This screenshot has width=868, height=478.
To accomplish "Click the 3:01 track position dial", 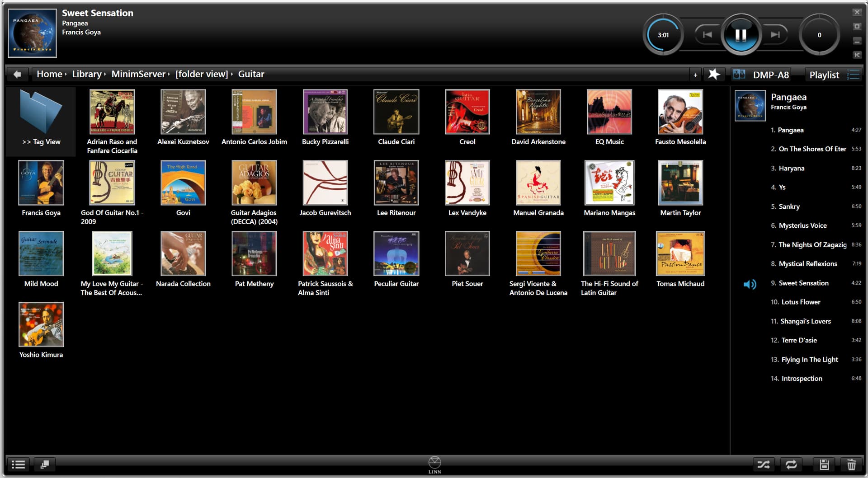I will click(x=663, y=35).
